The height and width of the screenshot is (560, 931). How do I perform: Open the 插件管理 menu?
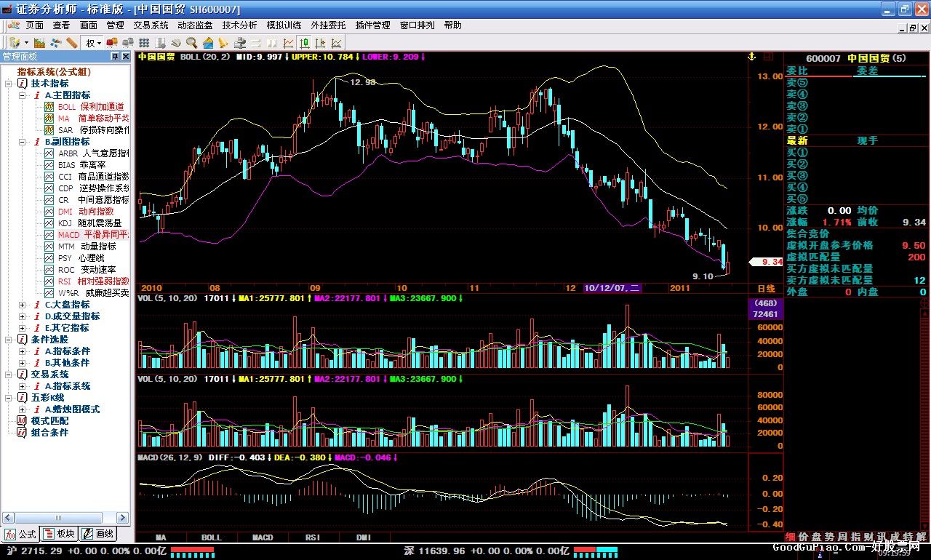point(372,25)
